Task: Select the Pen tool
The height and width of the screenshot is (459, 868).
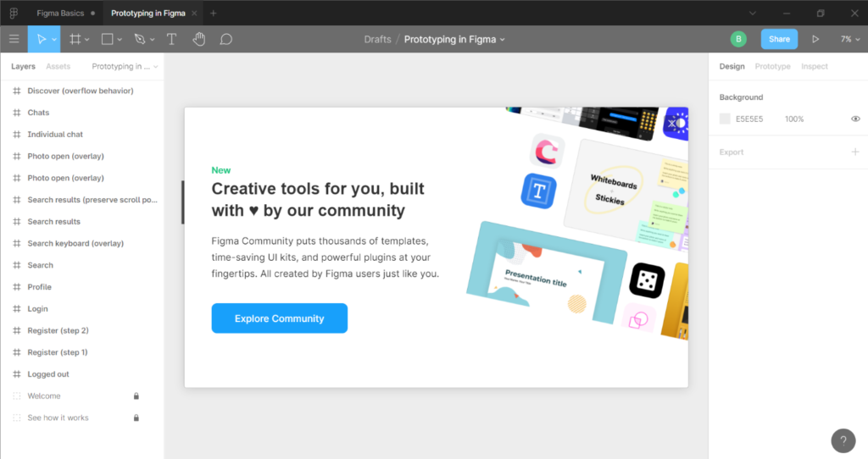Action: coord(140,39)
